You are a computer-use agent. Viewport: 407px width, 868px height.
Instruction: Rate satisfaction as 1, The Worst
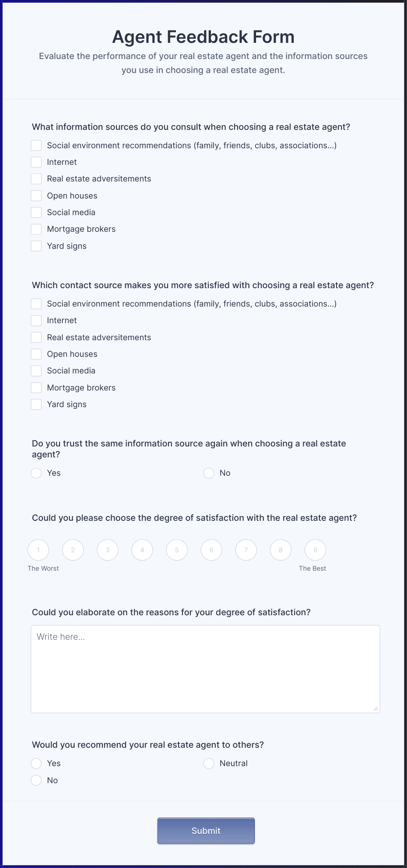tap(39, 550)
